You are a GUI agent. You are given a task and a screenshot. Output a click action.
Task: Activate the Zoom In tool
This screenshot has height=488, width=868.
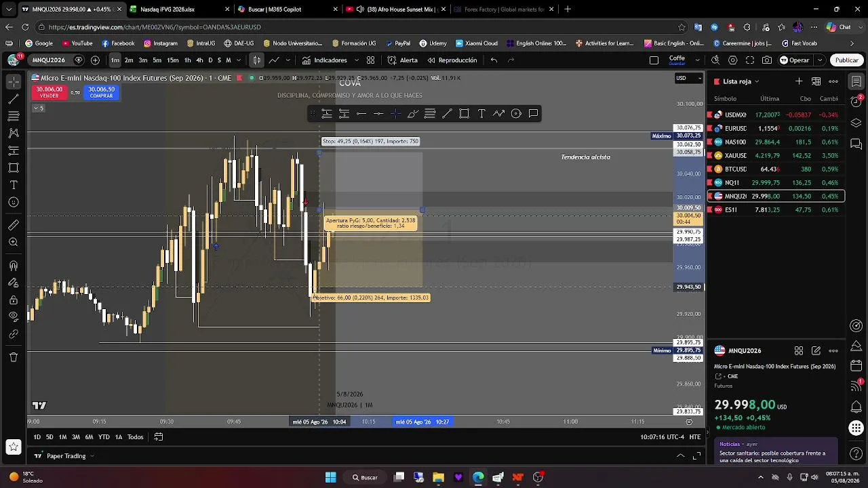14,242
